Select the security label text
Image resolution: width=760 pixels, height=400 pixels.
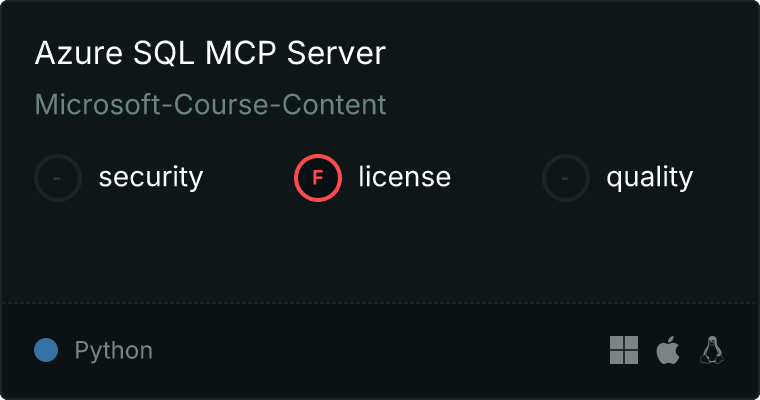click(151, 177)
